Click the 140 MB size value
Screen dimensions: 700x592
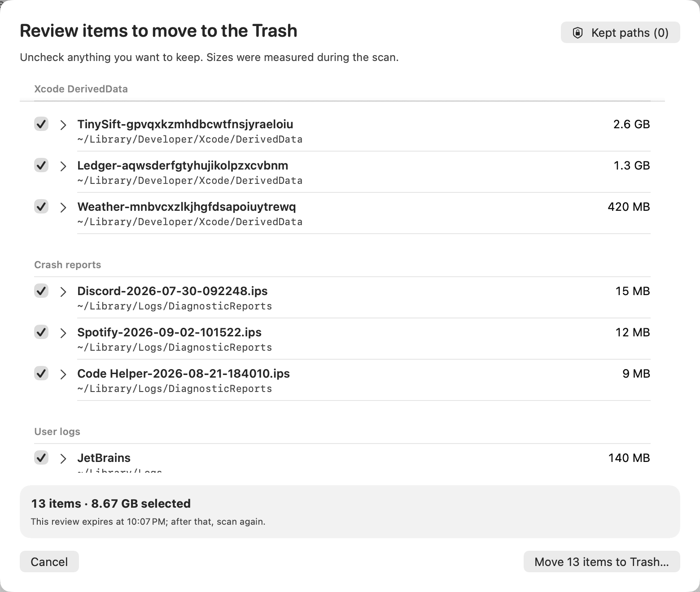pyautogui.click(x=629, y=458)
